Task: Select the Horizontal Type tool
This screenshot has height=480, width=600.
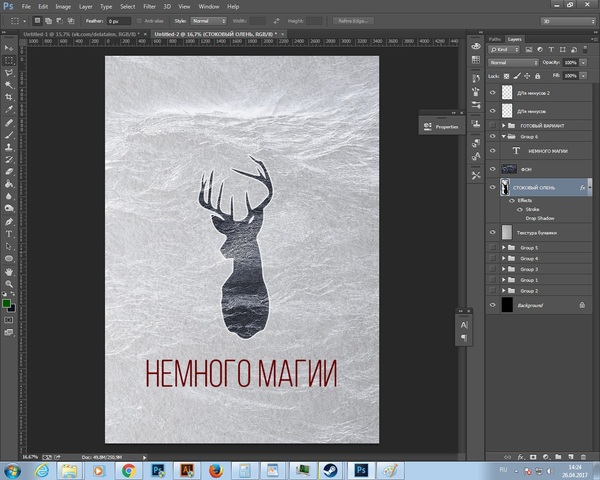Action: (x=9, y=233)
